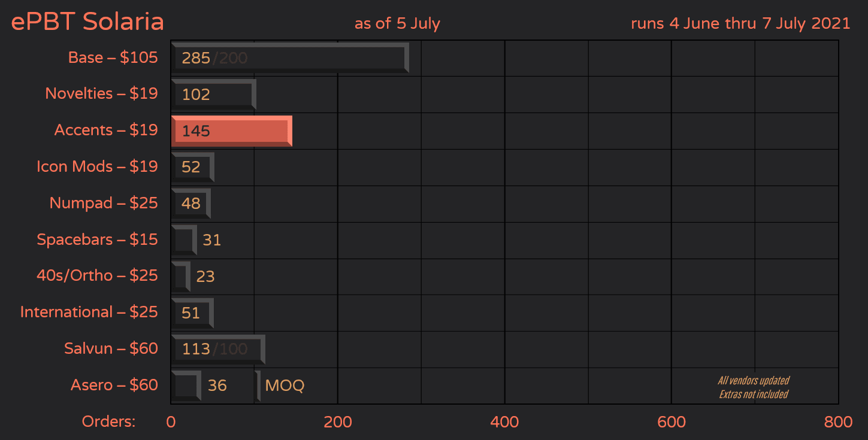Select the Orders axis label
This screenshot has height=440, width=868.
point(108,421)
